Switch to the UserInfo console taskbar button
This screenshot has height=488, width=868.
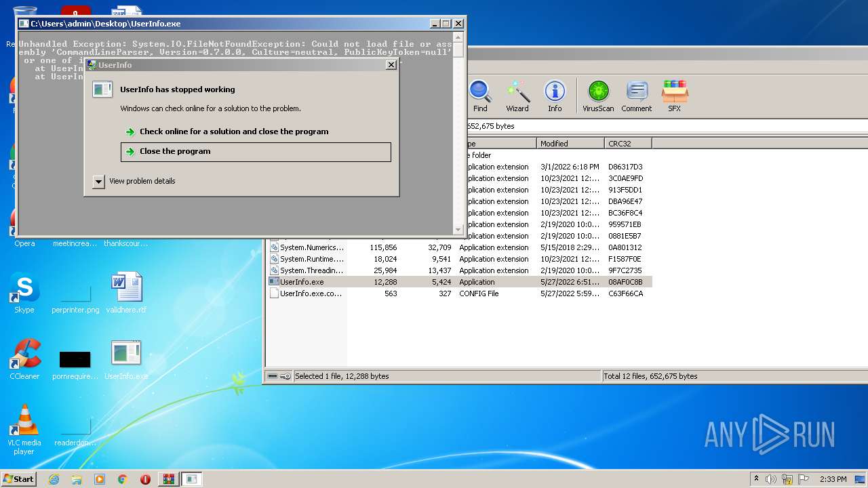(192, 479)
